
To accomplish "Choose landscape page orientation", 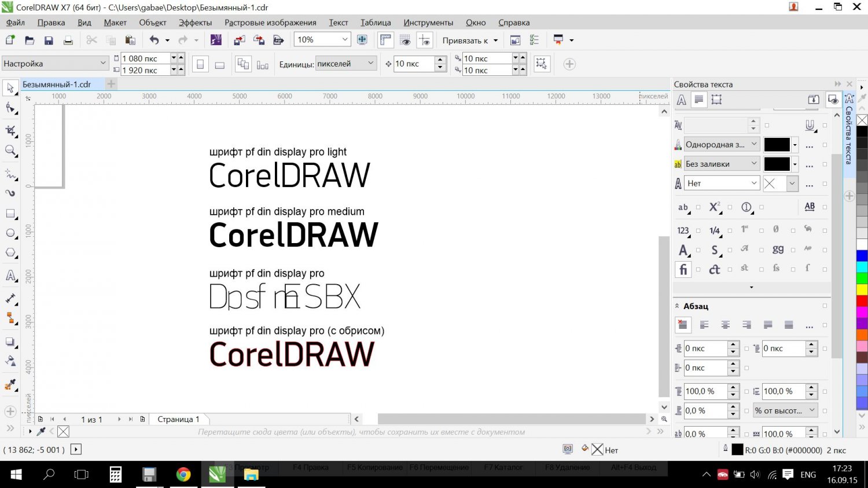I will [x=219, y=64].
